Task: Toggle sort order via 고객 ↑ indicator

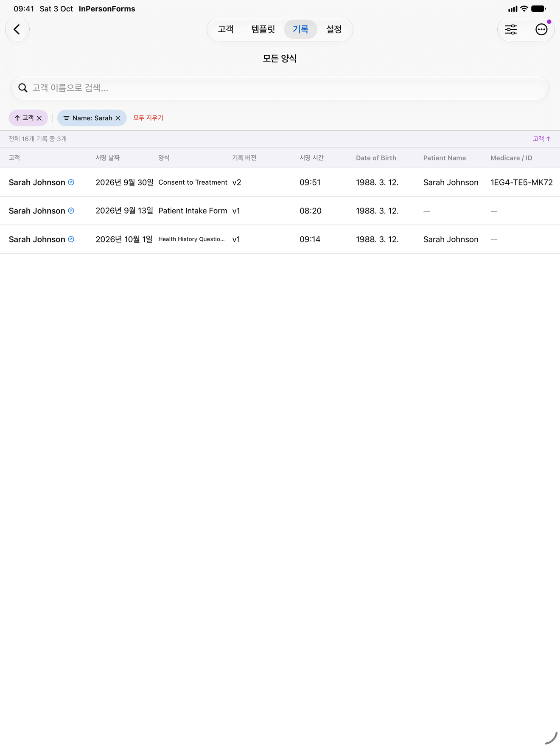Action: 542,139
